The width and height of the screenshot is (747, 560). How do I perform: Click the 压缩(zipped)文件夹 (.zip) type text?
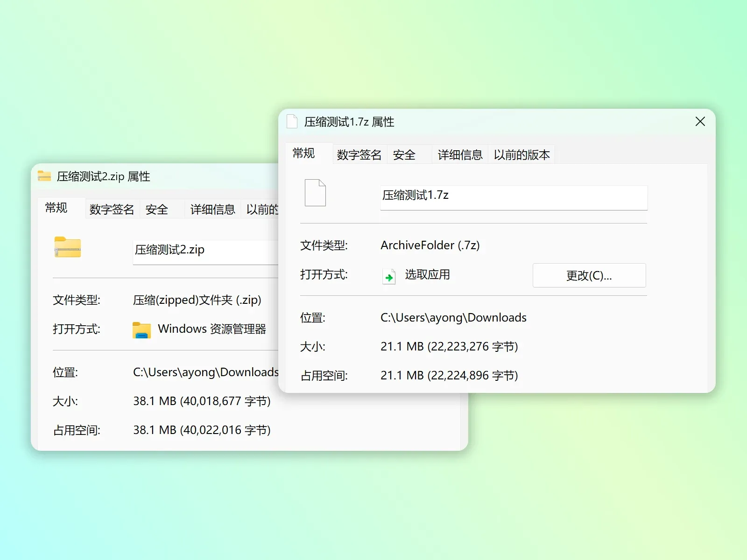(x=197, y=300)
